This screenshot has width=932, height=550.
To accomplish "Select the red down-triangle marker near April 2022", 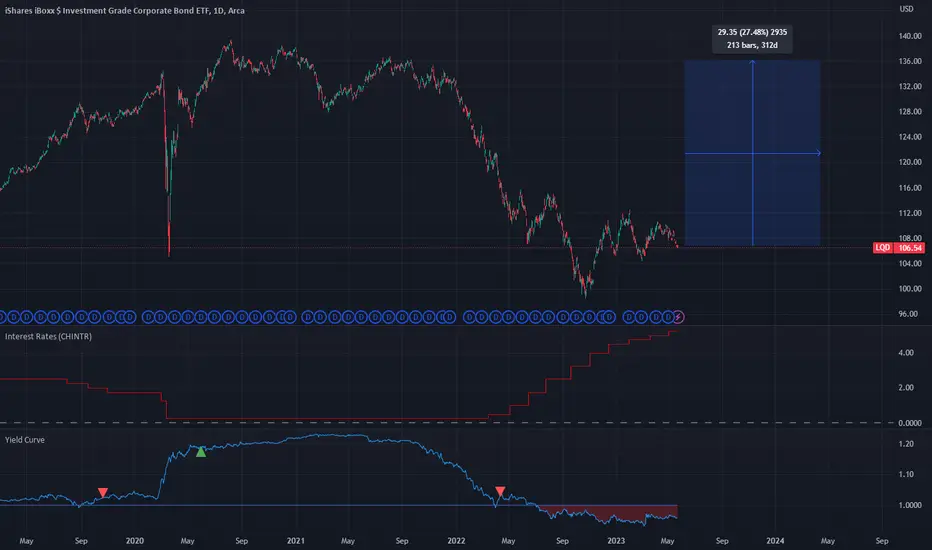I will tap(500, 491).
